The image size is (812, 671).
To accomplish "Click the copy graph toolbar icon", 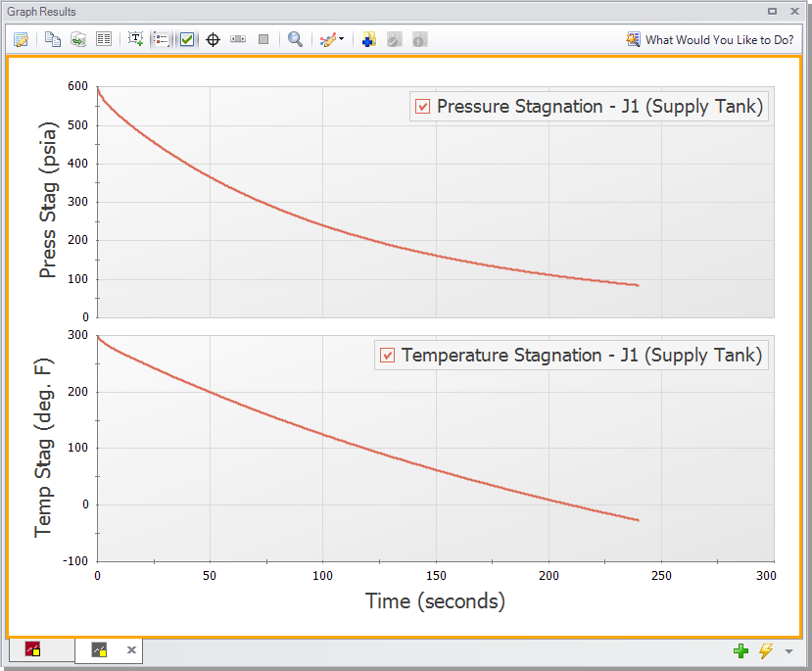I will pyautogui.click(x=53, y=40).
